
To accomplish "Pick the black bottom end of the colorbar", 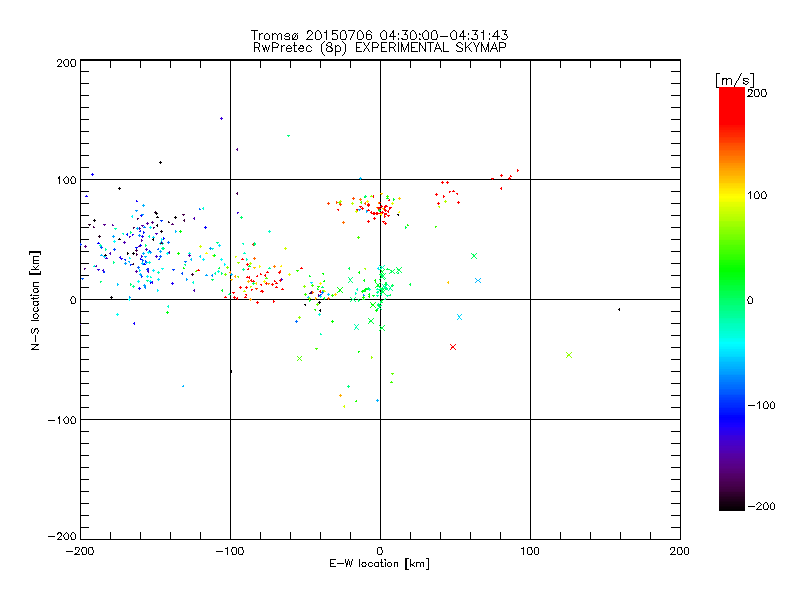I will click(x=732, y=504).
